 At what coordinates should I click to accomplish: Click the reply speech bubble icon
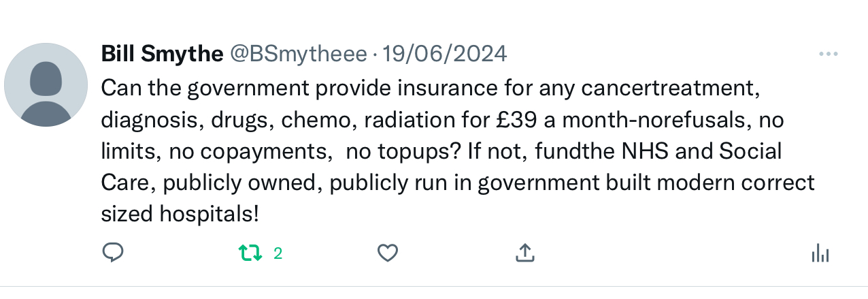112,253
